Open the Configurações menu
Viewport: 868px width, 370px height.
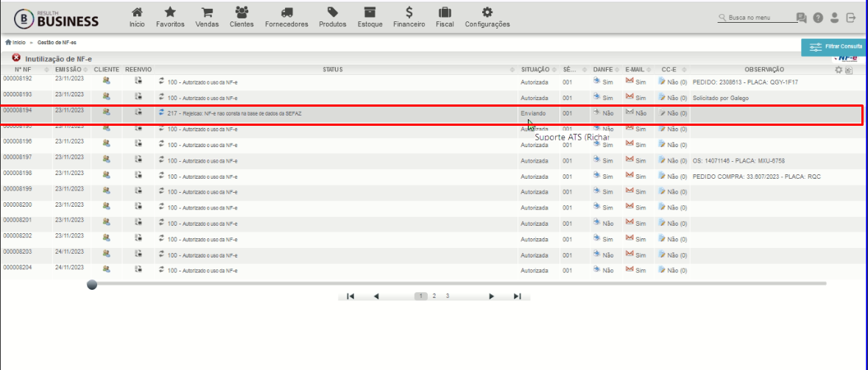(x=487, y=17)
